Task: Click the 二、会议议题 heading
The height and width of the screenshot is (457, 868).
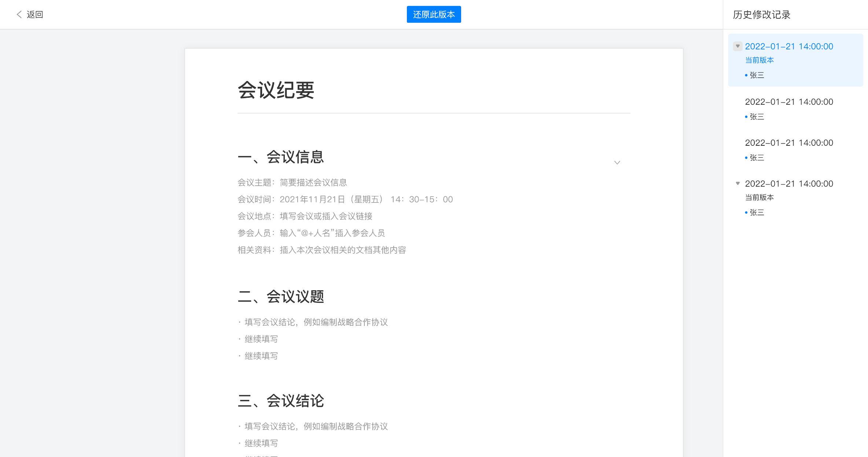Action: 281,297
